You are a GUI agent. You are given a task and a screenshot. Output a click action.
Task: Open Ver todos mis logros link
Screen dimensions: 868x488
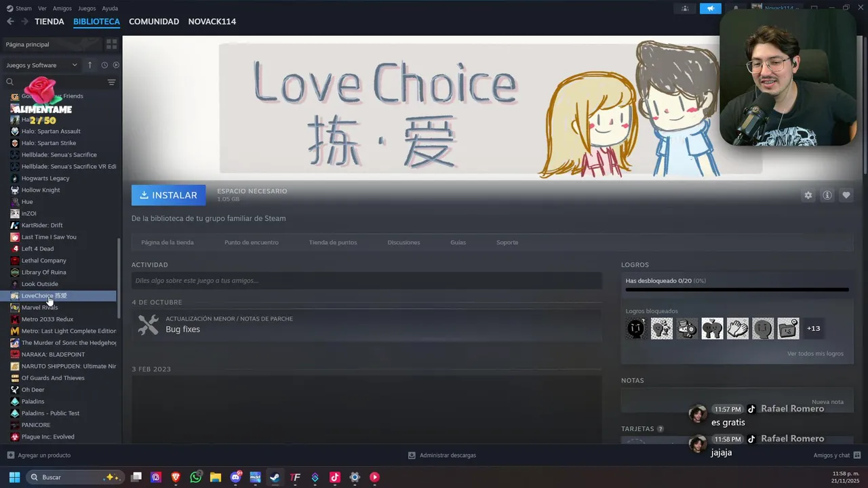(815, 354)
